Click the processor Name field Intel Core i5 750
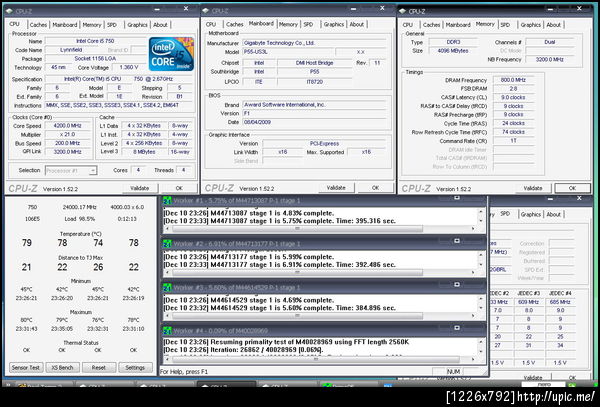The height and width of the screenshot is (407, 600). pos(95,41)
